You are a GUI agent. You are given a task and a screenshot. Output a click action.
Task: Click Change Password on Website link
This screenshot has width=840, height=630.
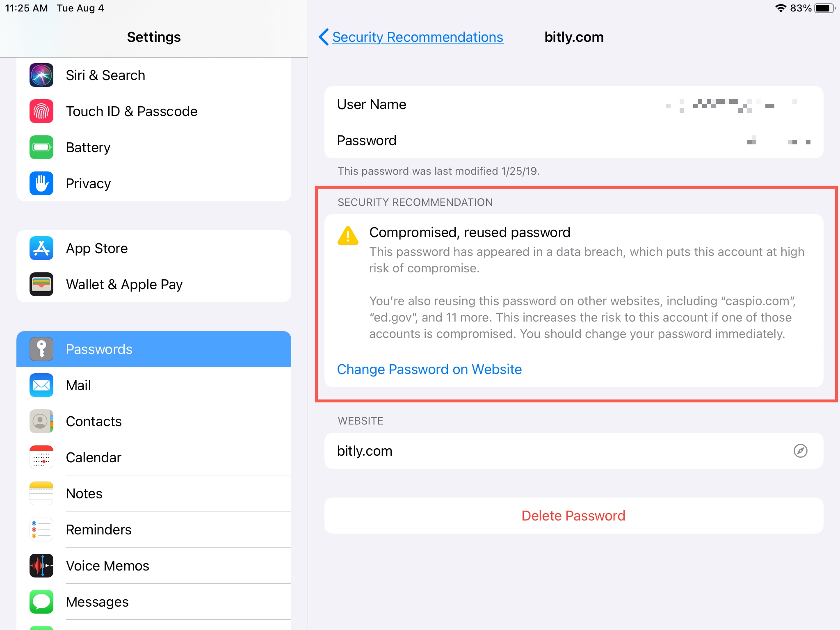click(429, 369)
